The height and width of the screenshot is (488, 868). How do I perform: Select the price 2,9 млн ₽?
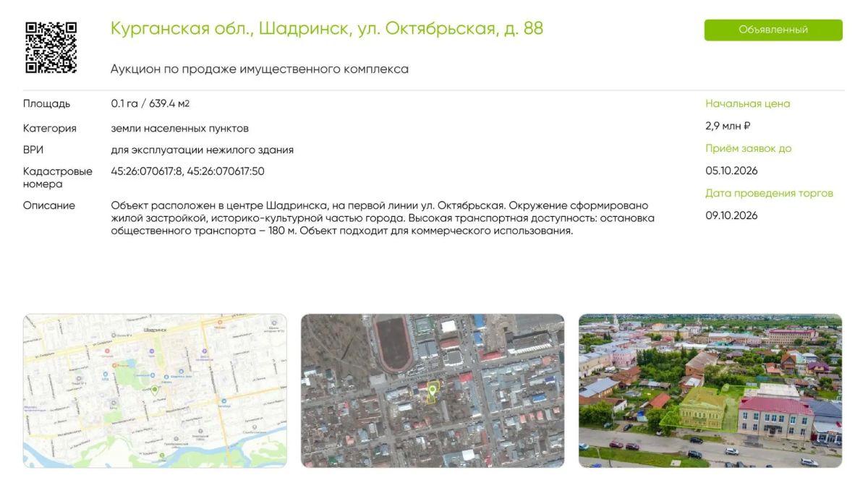point(728,126)
